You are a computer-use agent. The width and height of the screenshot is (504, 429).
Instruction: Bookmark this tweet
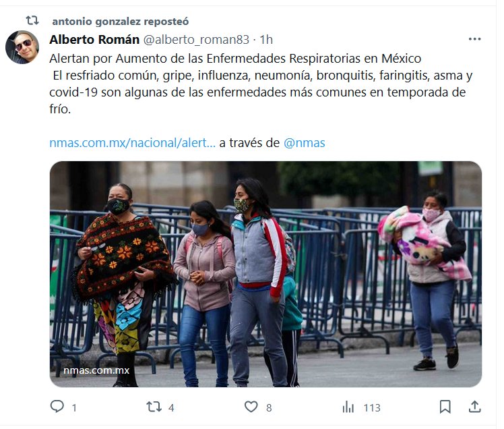coord(445,407)
